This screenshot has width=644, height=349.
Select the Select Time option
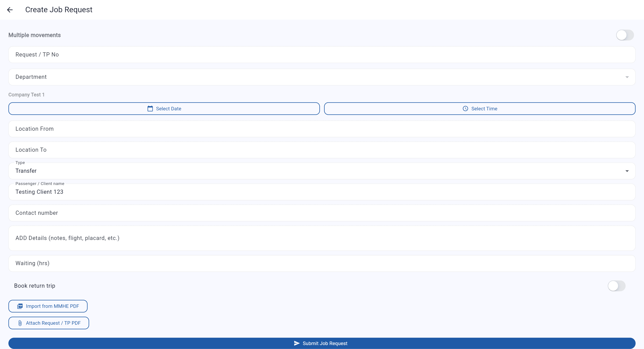[x=479, y=108]
